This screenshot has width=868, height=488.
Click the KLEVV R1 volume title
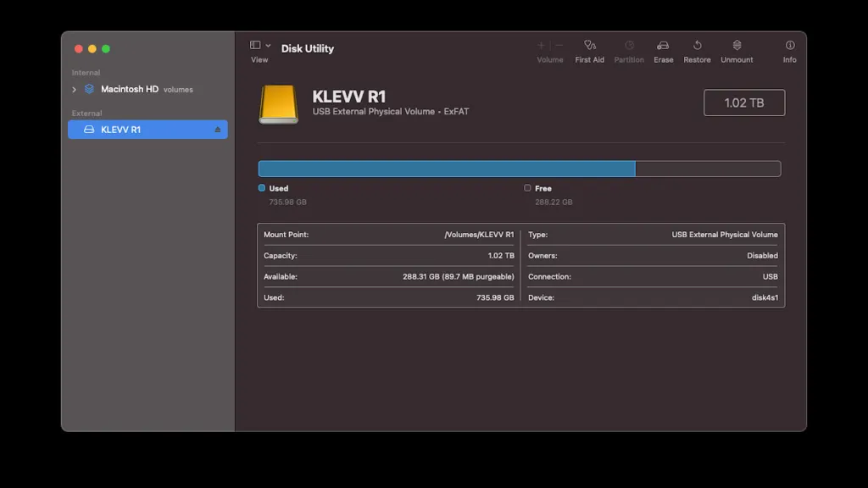click(348, 97)
